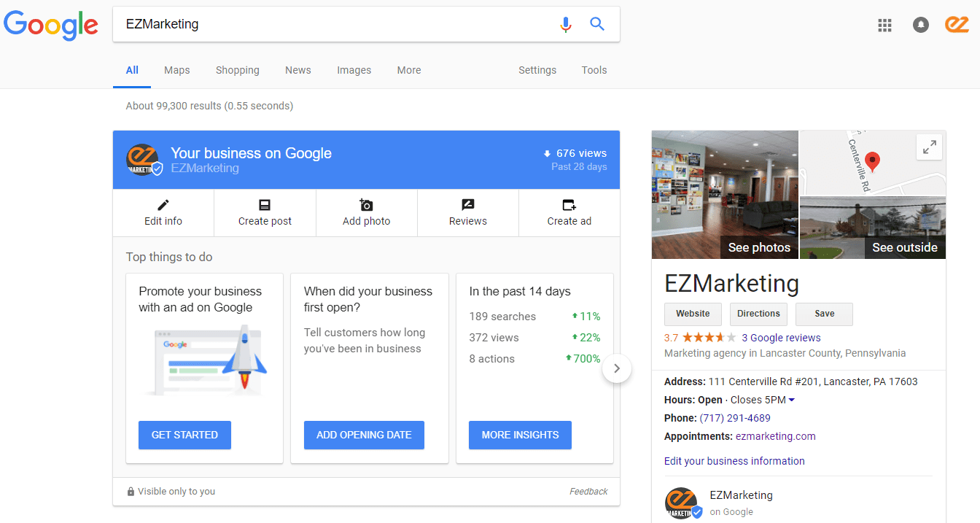Click the Edit info pencil icon
Viewport: 980px width, 523px height.
click(x=163, y=205)
